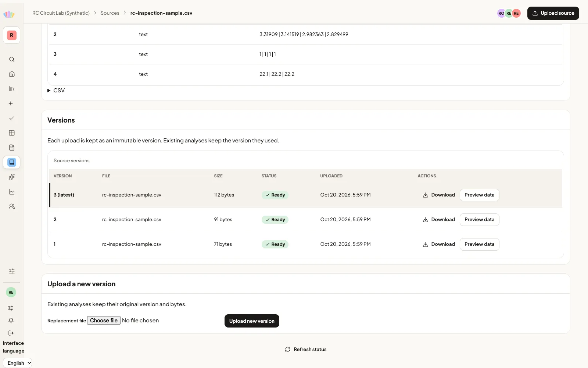Open the sliders settings icon above RE avatar
The width and height of the screenshot is (588, 368).
pos(12,271)
